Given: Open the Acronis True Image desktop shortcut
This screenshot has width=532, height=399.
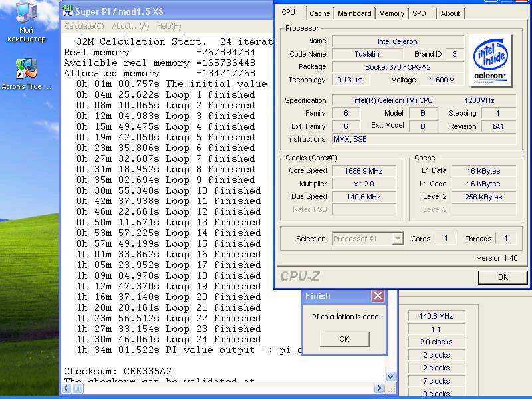Looking at the screenshot, I should coord(26,74).
